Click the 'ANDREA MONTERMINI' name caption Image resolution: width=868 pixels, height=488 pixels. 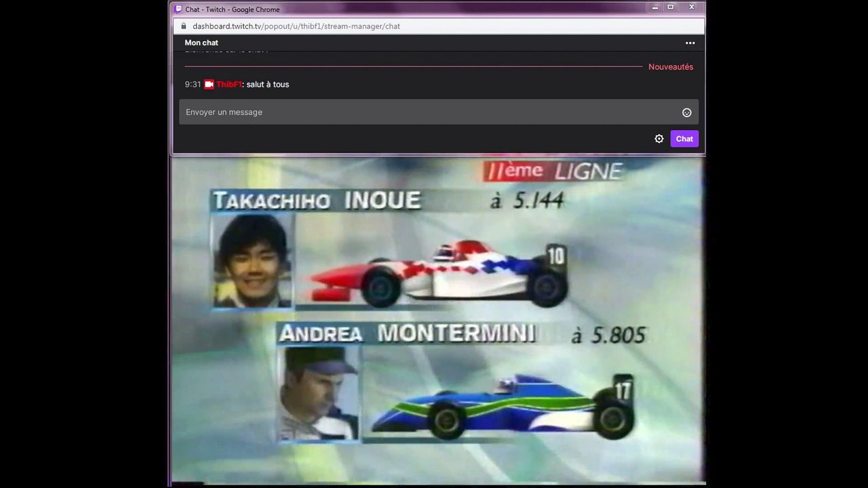click(x=408, y=333)
